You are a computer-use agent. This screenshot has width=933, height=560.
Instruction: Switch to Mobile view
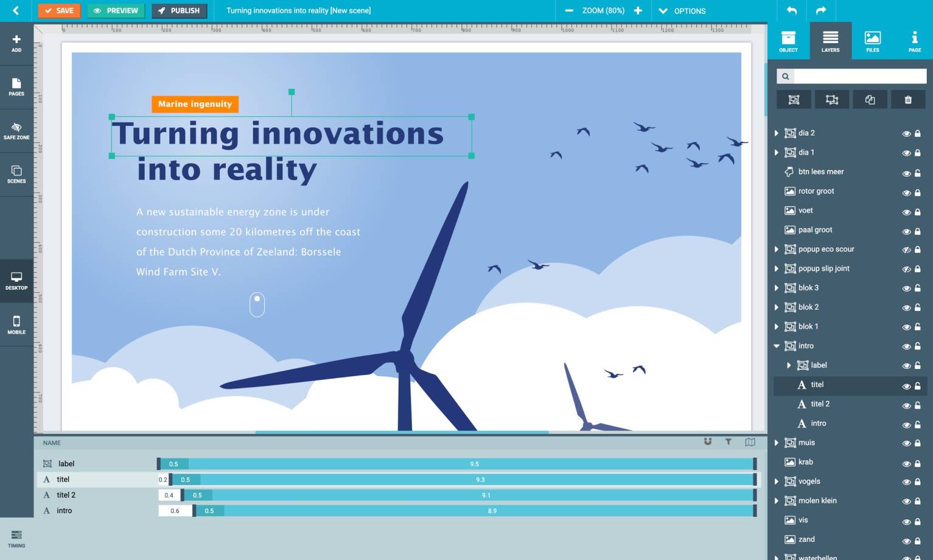coord(16,325)
